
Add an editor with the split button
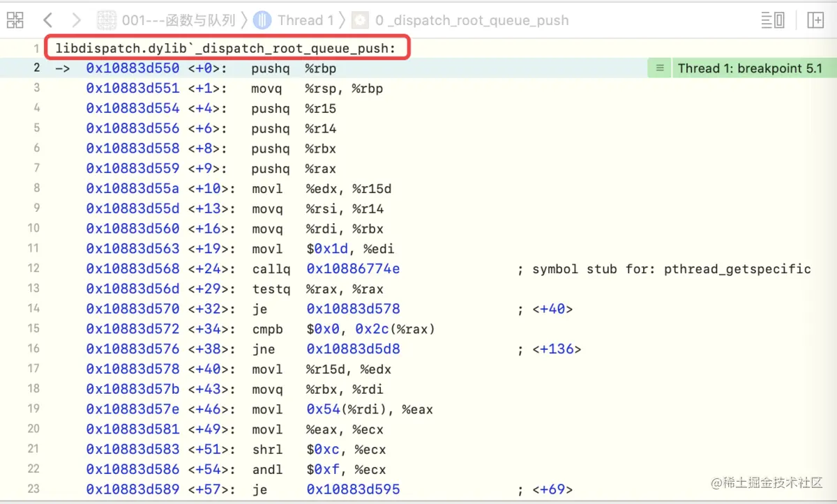pos(815,20)
